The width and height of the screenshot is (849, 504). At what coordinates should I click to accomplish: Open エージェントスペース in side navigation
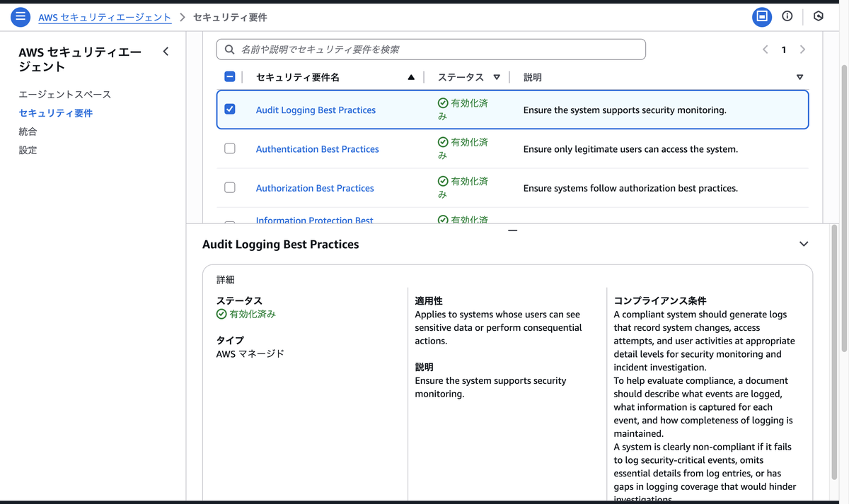[65, 94]
